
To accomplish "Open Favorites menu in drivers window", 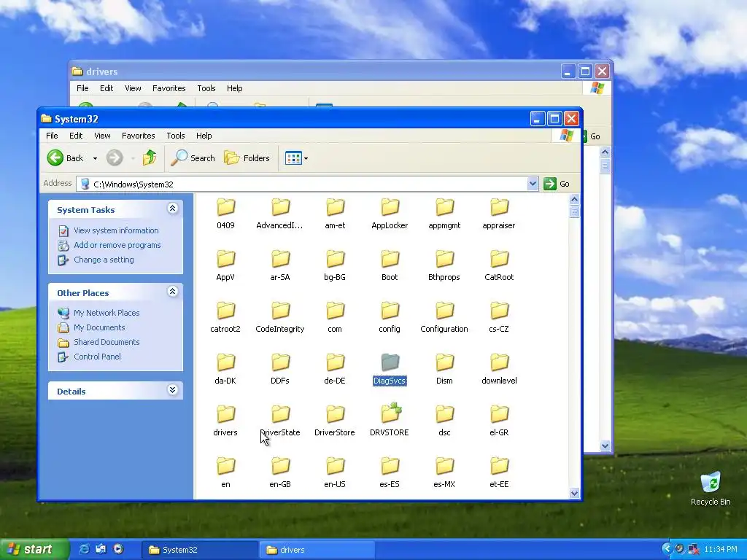I will (x=169, y=88).
